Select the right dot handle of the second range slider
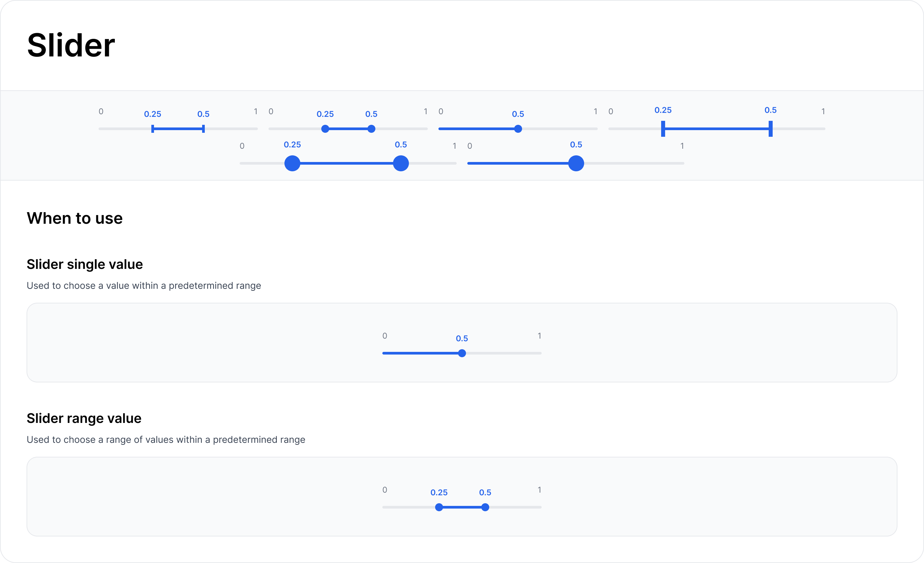 [x=371, y=129]
